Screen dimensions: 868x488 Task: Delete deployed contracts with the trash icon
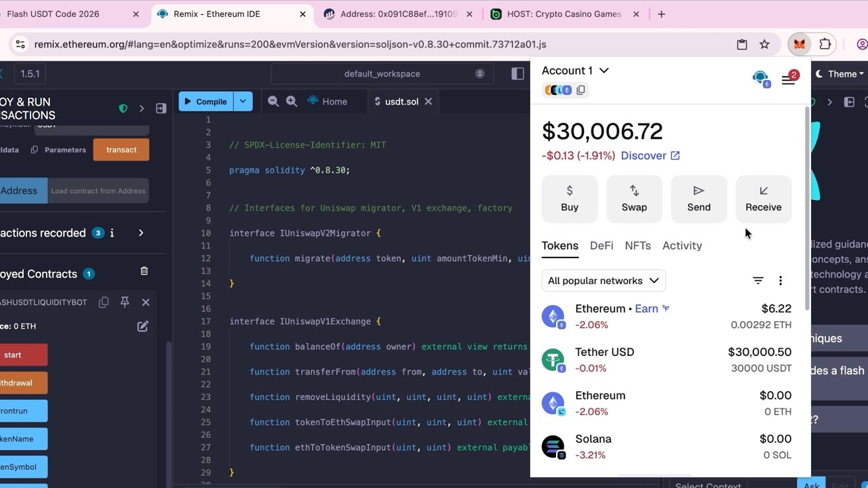coord(144,271)
